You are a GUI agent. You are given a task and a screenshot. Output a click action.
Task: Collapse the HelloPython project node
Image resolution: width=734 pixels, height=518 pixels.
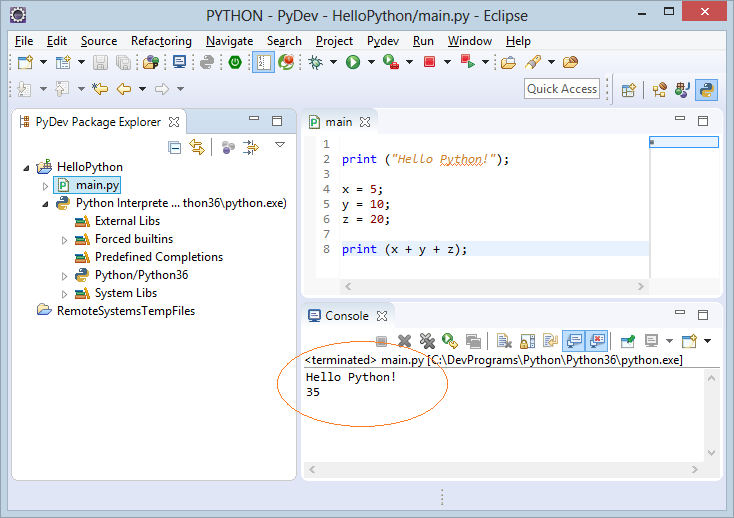(x=27, y=168)
